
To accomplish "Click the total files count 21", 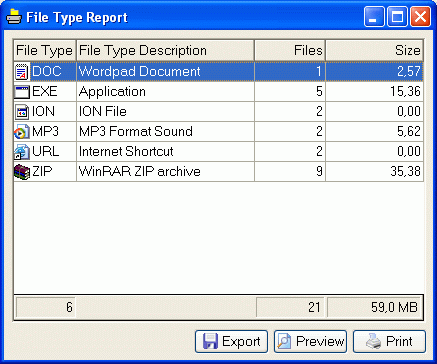I will pos(314,307).
